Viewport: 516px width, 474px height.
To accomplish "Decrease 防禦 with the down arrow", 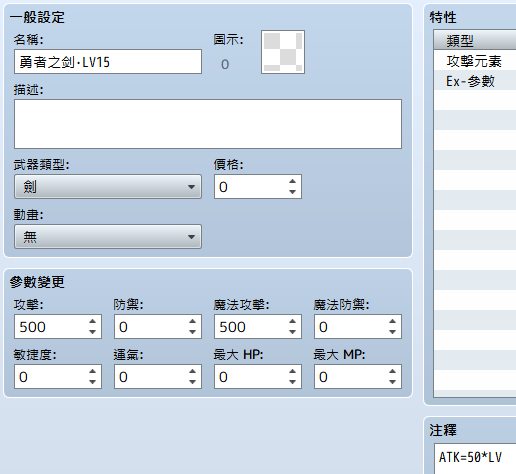I will pyautogui.click(x=192, y=332).
